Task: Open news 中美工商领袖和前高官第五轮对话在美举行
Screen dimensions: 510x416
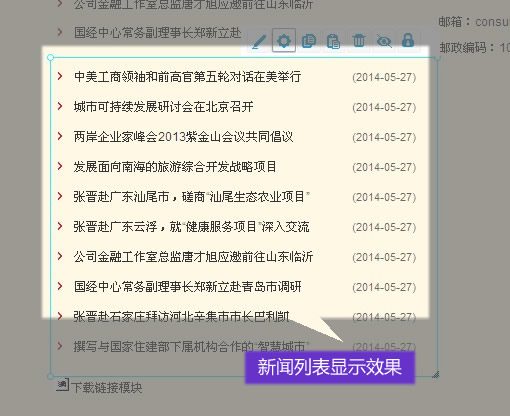Action: click(x=187, y=77)
